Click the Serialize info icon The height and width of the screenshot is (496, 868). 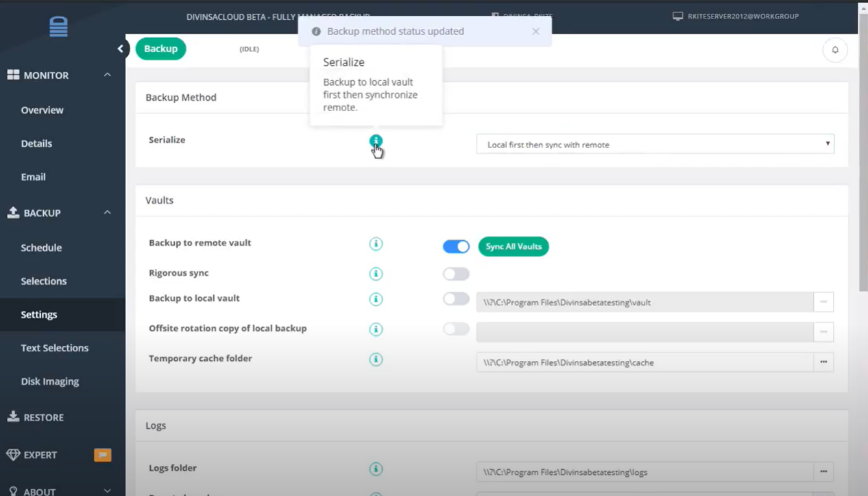point(376,140)
